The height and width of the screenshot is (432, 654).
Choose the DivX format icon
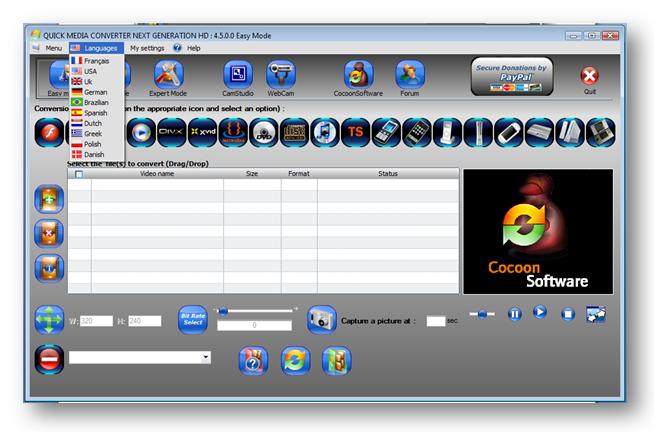click(x=171, y=133)
